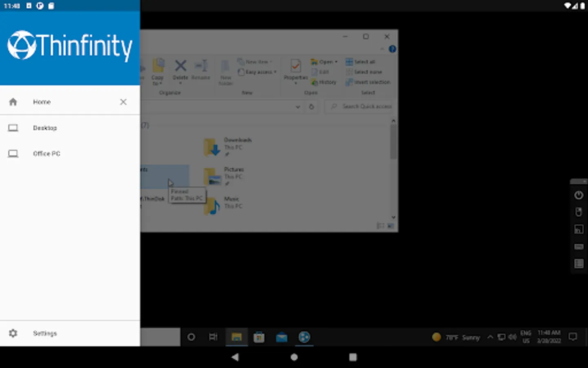Click the network icon in system tray
Screen dimensions: 588x368
point(501,337)
